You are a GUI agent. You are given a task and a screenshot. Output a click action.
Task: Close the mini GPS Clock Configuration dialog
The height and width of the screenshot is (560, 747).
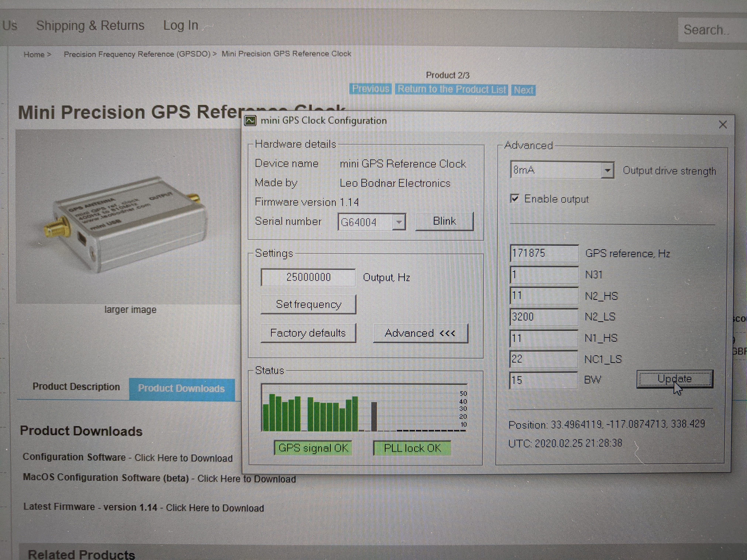722,125
